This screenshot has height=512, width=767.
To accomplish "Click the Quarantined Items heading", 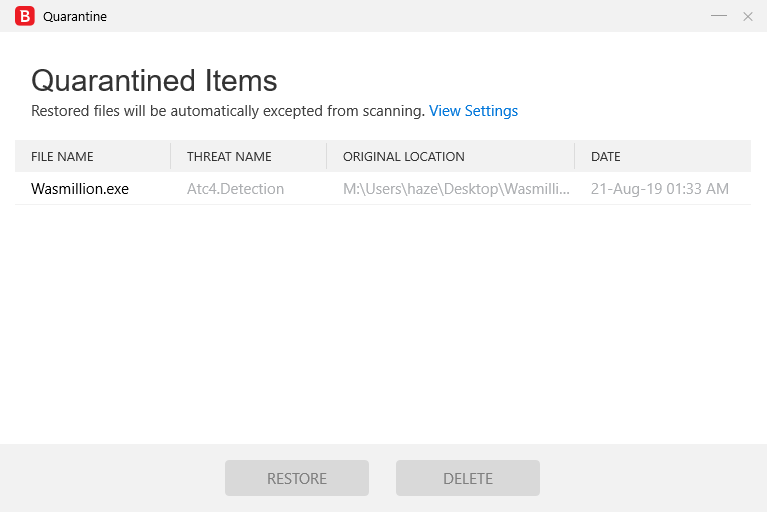I will pyautogui.click(x=154, y=80).
